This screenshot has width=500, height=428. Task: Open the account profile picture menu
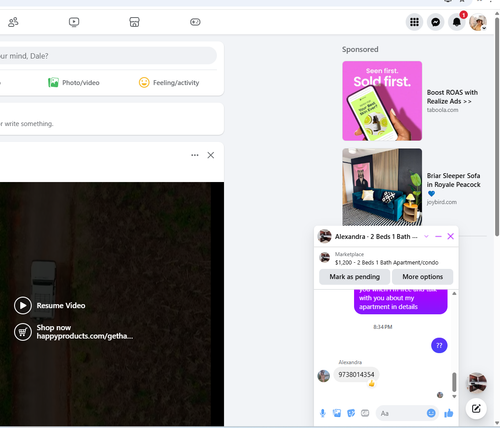tap(478, 22)
